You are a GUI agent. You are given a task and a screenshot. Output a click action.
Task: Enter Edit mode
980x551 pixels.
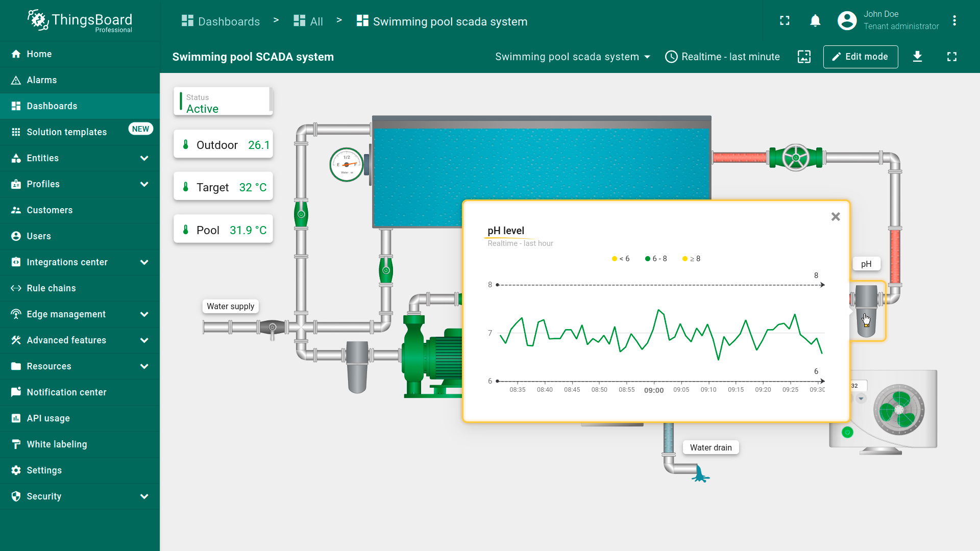(860, 57)
